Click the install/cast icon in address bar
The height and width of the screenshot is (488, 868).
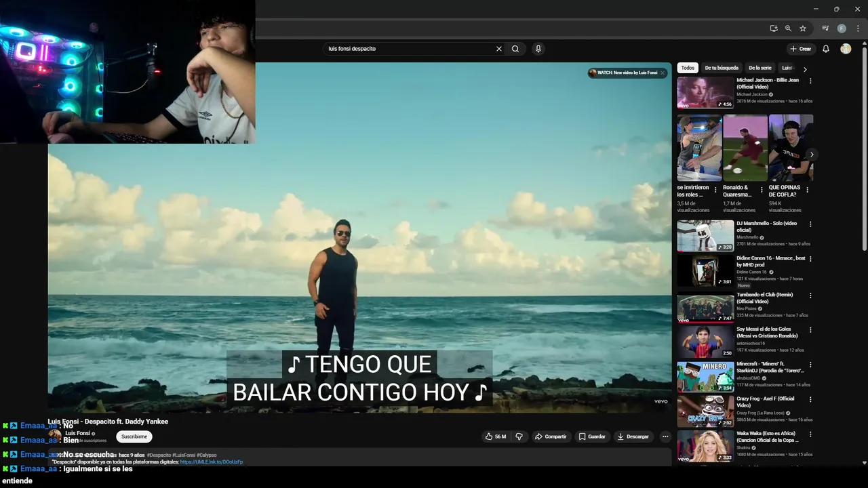[x=774, y=28]
